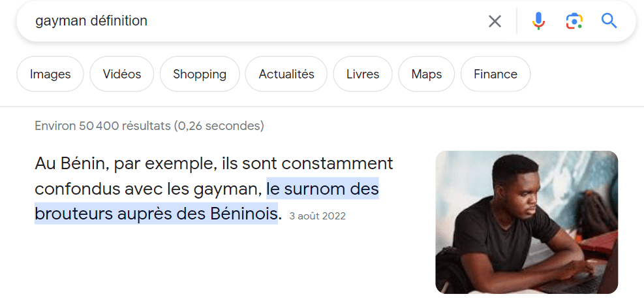This screenshot has width=644, height=305.
Task: Switch to the Images filter
Action: 50,74
